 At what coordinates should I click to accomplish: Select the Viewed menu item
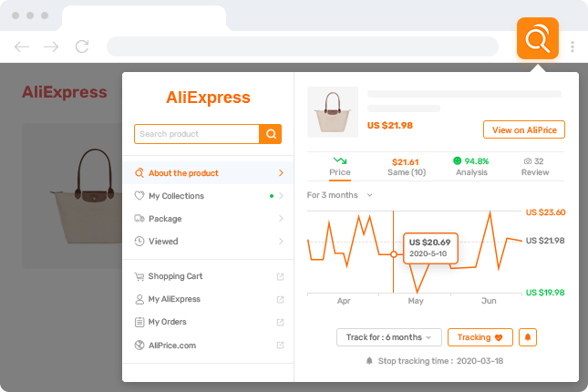208,242
